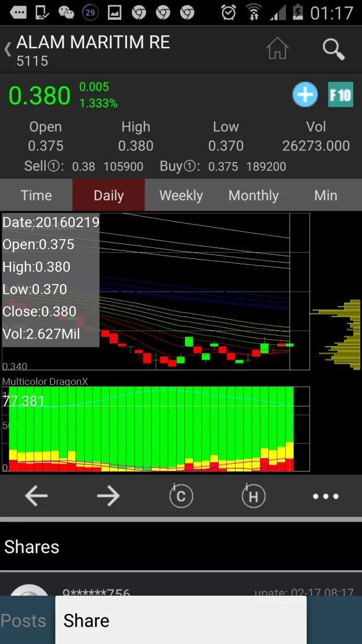Tap the Date:20160219 chart info line
The height and width of the screenshot is (644, 362).
(51, 222)
